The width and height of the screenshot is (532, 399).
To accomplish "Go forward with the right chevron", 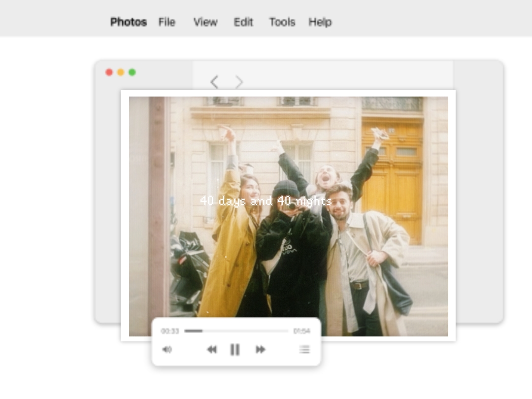I will click(239, 82).
